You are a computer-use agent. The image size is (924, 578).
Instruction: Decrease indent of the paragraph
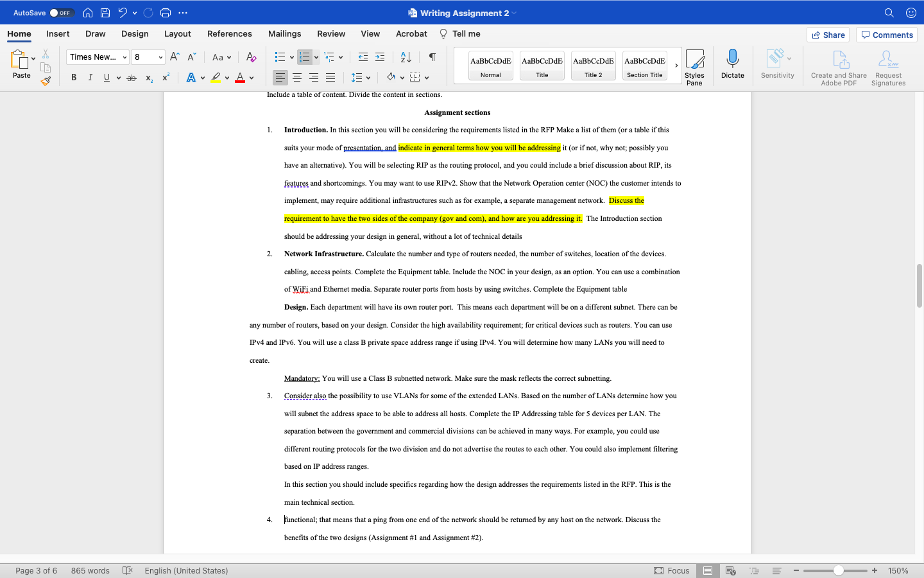(x=363, y=57)
